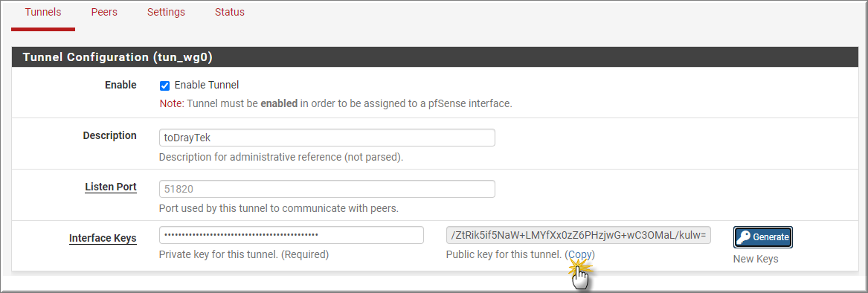Viewport: 868px width, 293px height.
Task: Click into the Listen Port field
Action: (x=327, y=189)
